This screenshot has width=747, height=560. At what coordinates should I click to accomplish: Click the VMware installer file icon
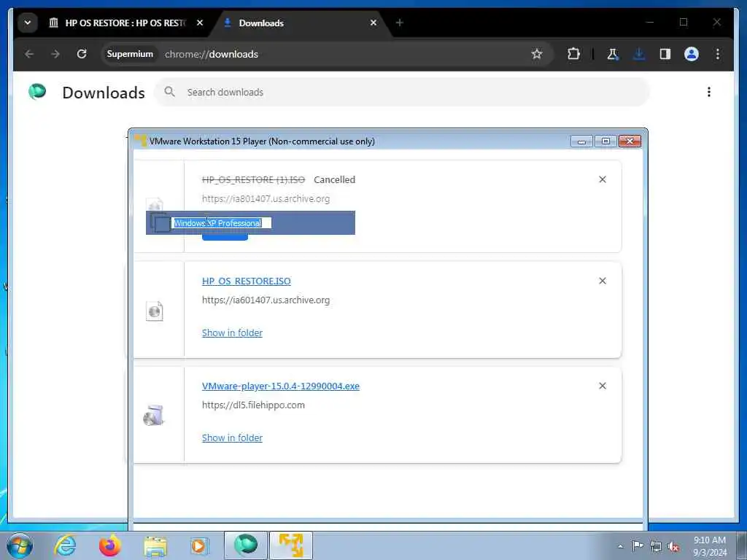[x=154, y=415]
